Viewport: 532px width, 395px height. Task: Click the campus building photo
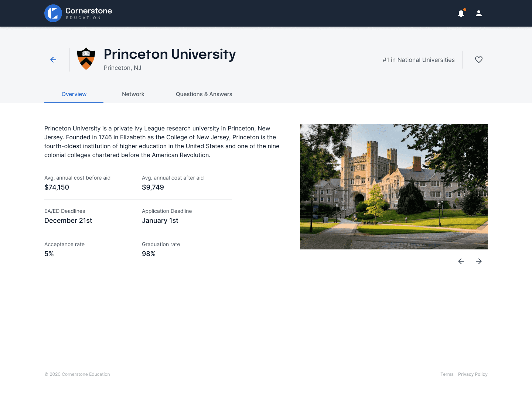tap(394, 186)
